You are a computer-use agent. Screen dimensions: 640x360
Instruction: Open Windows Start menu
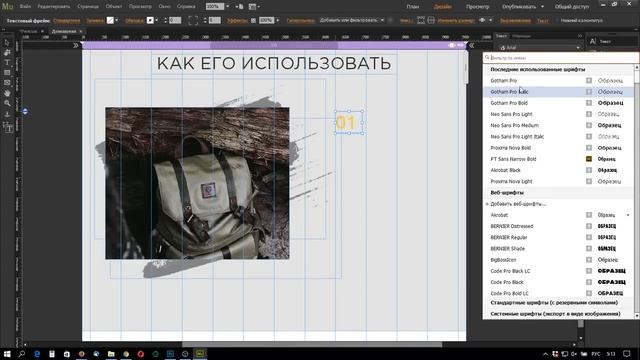click(x=7, y=354)
